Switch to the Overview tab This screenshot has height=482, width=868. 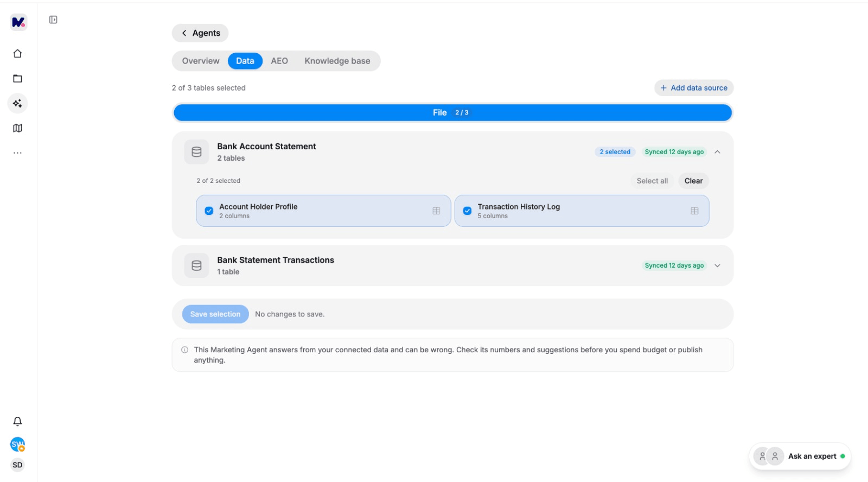pyautogui.click(x=201, y=61)
